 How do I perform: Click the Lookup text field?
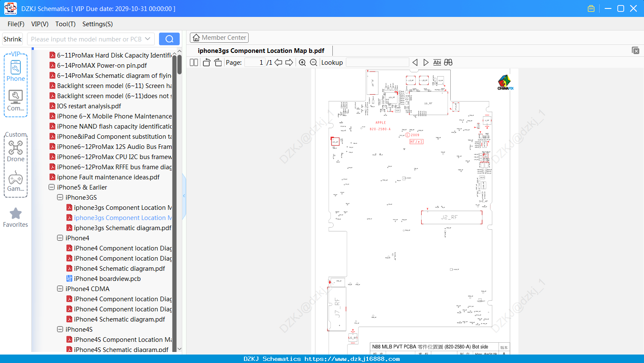378,63
